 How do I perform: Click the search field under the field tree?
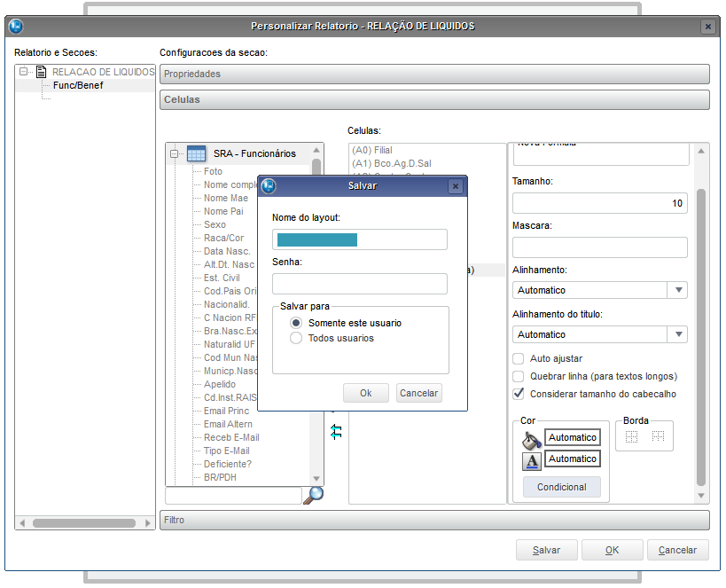pos(233,496)
